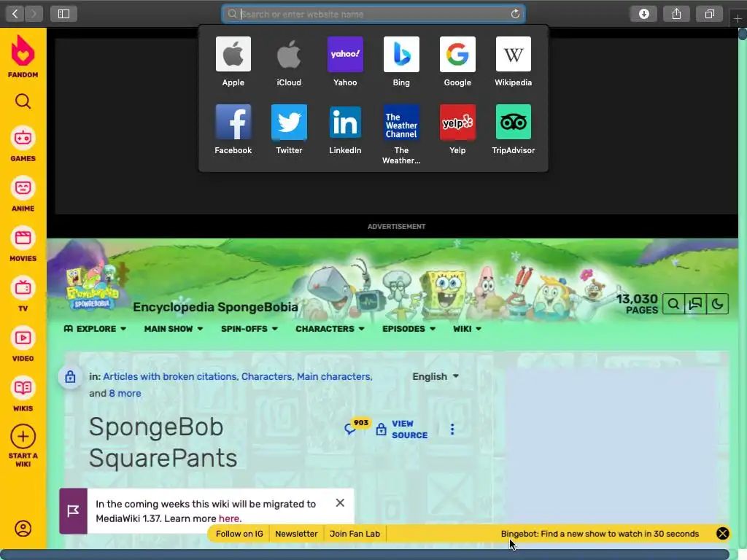This screenshot has height=560, width=747.
Task: Open the TripAdvisor favorite
Action: click(513, 129)
